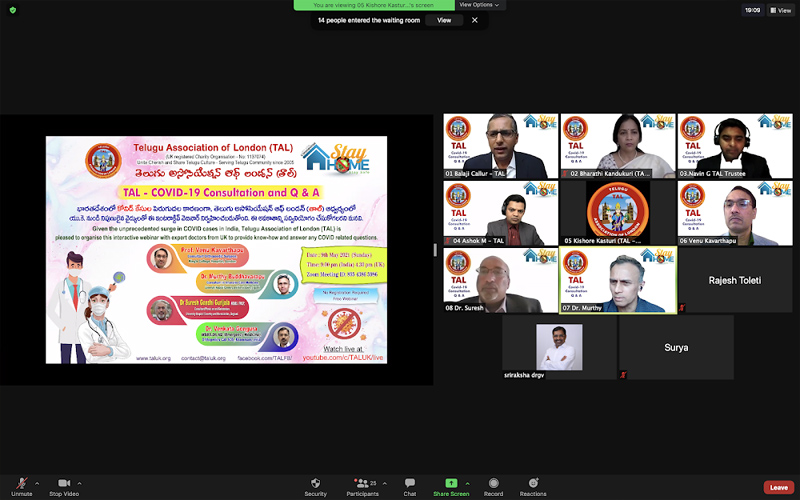Select the 03 Navin G TAL Trustee tile
This screenshot has width=800, height=500.
click(x=735, y=146)
